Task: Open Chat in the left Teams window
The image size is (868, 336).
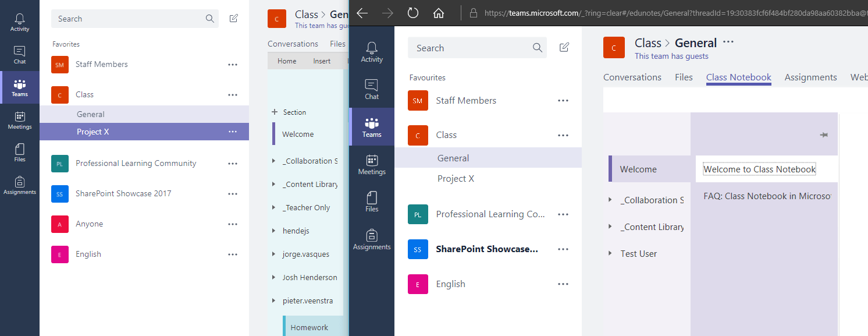Action: [x=20, y=55]
